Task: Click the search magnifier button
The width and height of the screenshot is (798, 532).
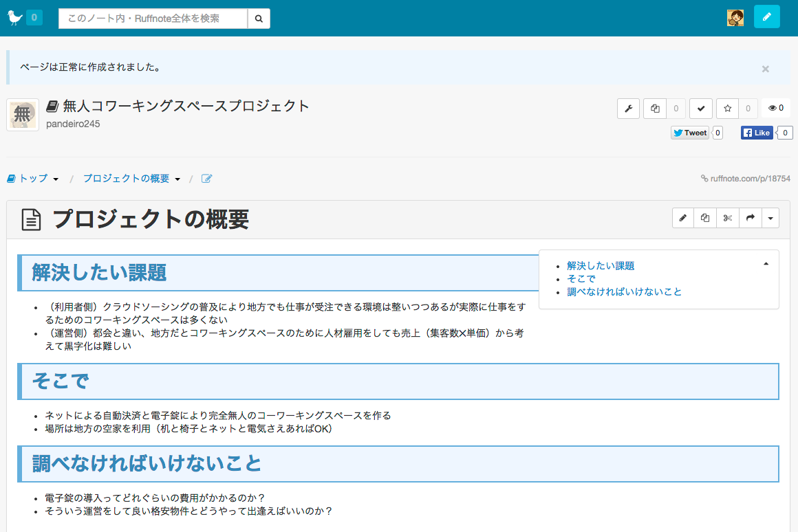Action: pos(259,19)
